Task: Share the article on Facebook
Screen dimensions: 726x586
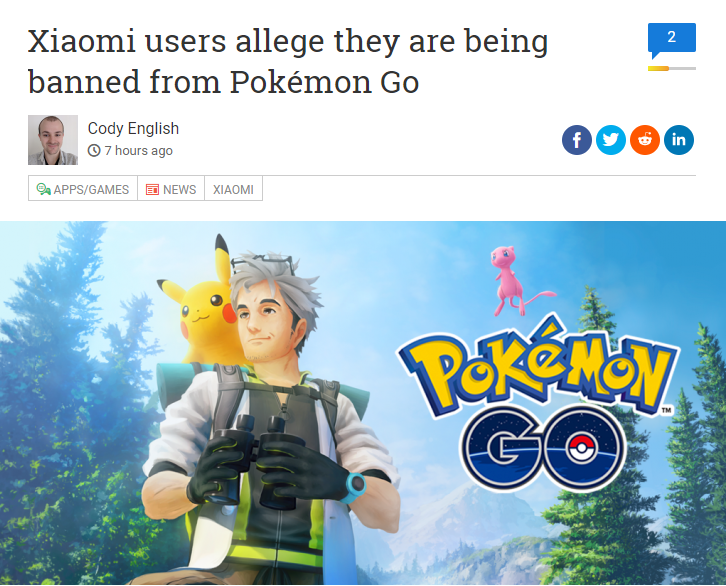Action: 576,140
